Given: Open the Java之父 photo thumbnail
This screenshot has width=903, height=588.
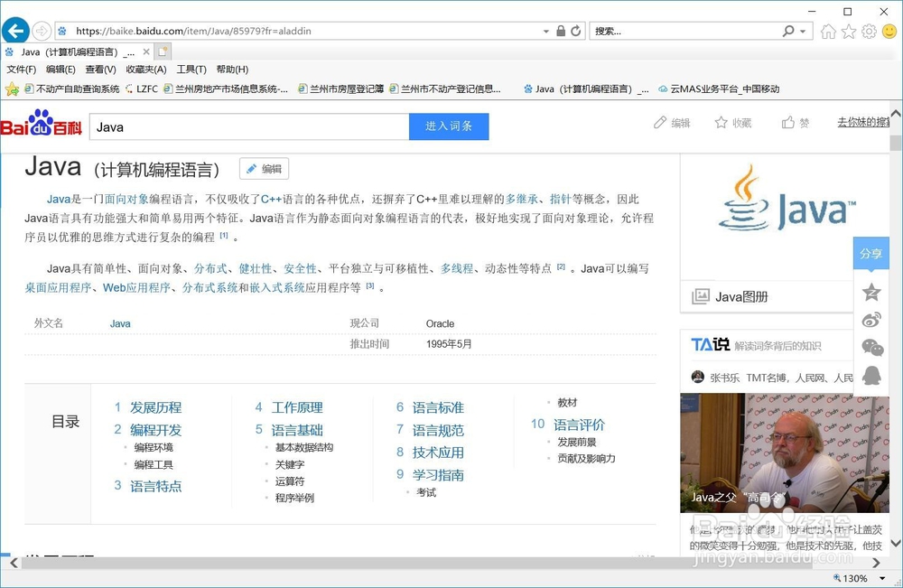Looking at the screenshot, I should coord(785,453).
